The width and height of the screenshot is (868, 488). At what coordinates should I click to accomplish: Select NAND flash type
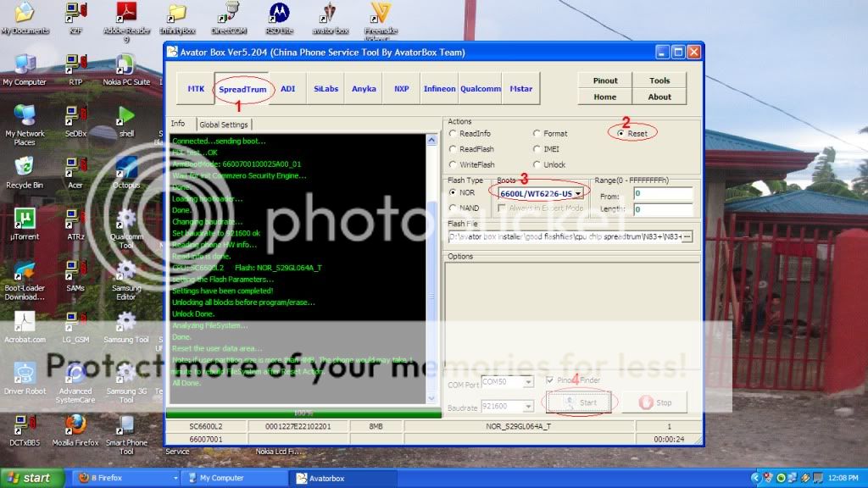(x=453, y=208)
